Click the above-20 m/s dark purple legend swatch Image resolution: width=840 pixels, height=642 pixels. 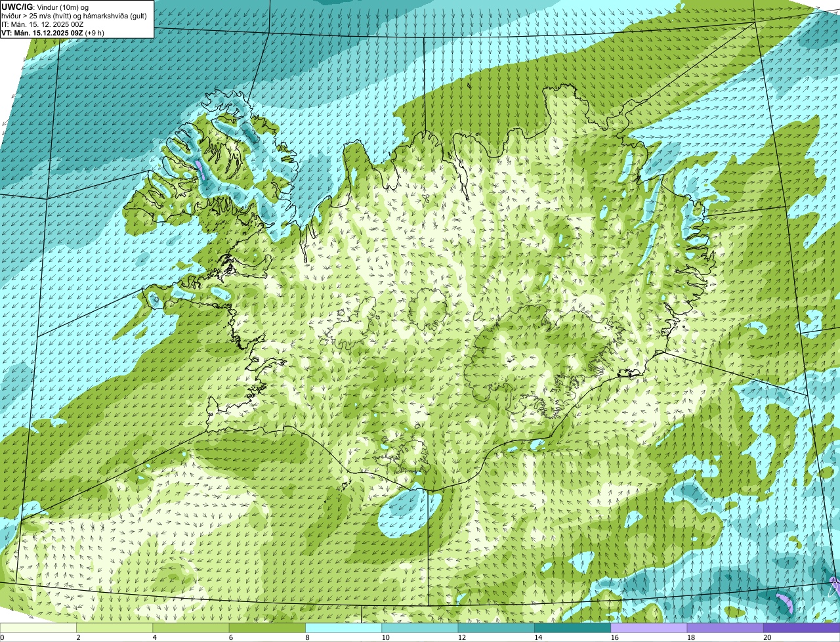pos(802,628)
